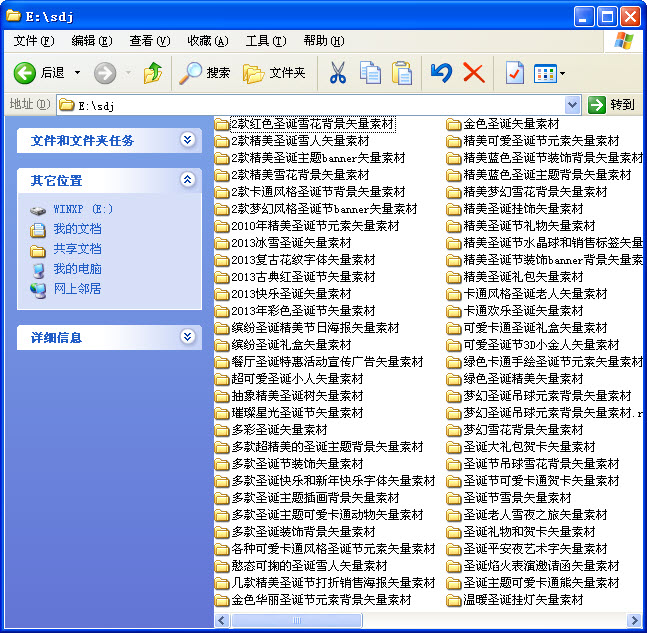This screenshot has height=633, width=647.
Task: Select folder 可爱圣诞节3D小金人矢量素材
Action: click(541, 345)
